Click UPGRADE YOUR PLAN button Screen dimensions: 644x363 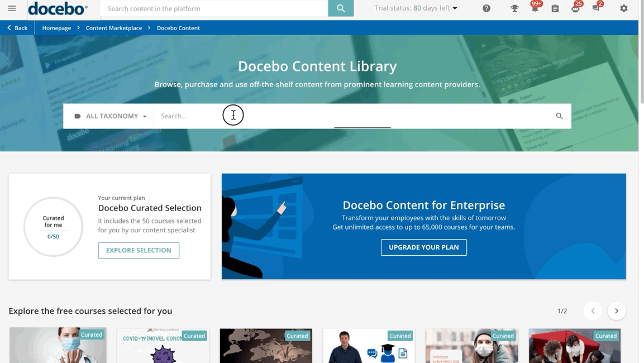[424, 247]
